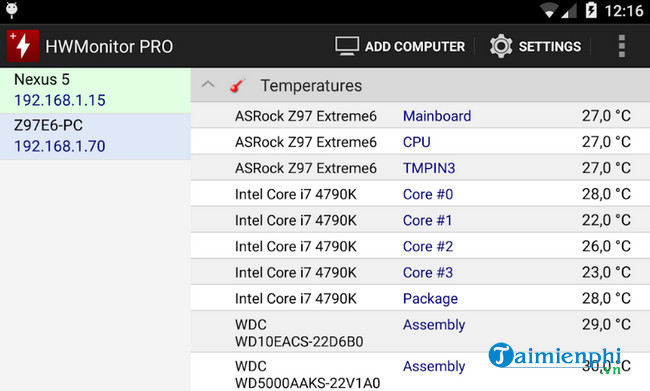Select the Package sensor label

pos(430,299)
